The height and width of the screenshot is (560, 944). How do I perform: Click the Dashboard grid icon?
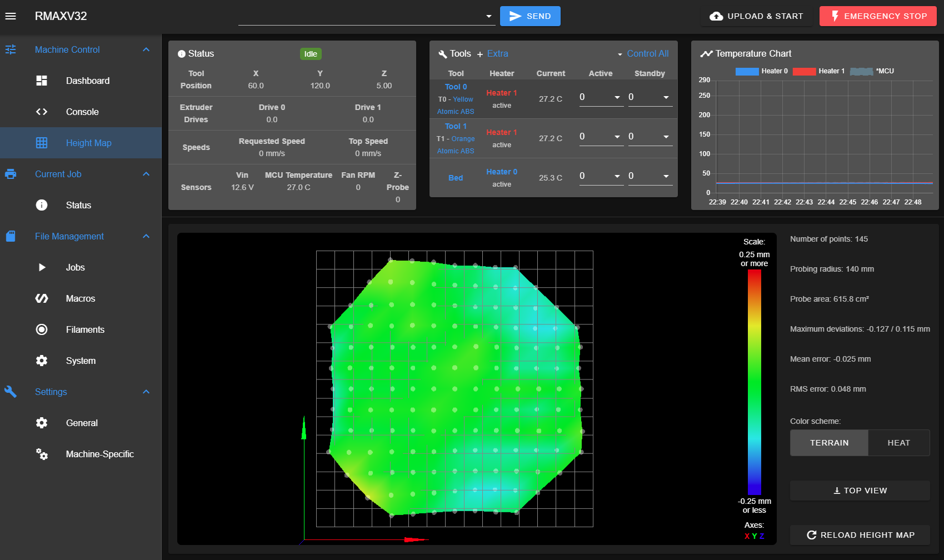(x=42, y=81)
